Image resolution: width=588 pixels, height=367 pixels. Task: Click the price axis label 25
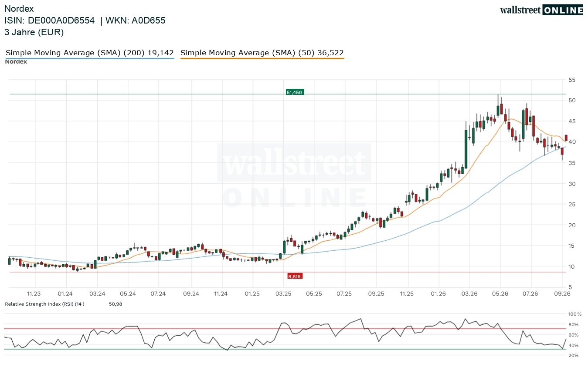pos(571,204)
